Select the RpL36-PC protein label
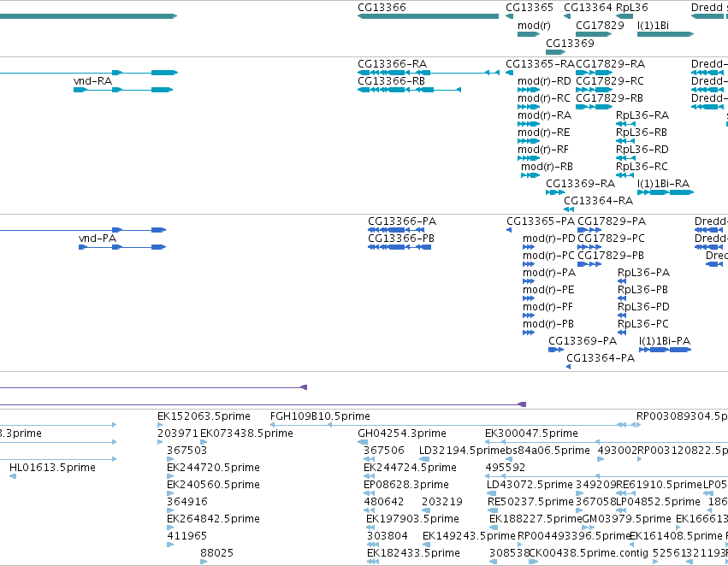Screen dimensions: 728x566 click(x=643, y=324)
